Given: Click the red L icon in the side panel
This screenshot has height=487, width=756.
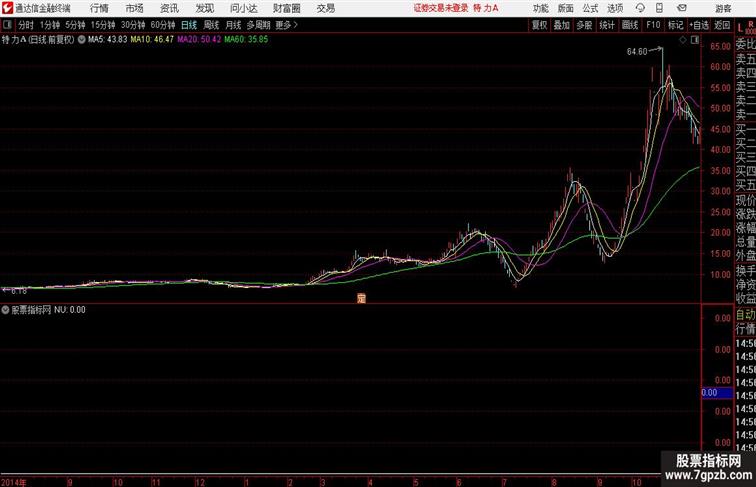Looking at the screenshot, I should coord(740,28).
